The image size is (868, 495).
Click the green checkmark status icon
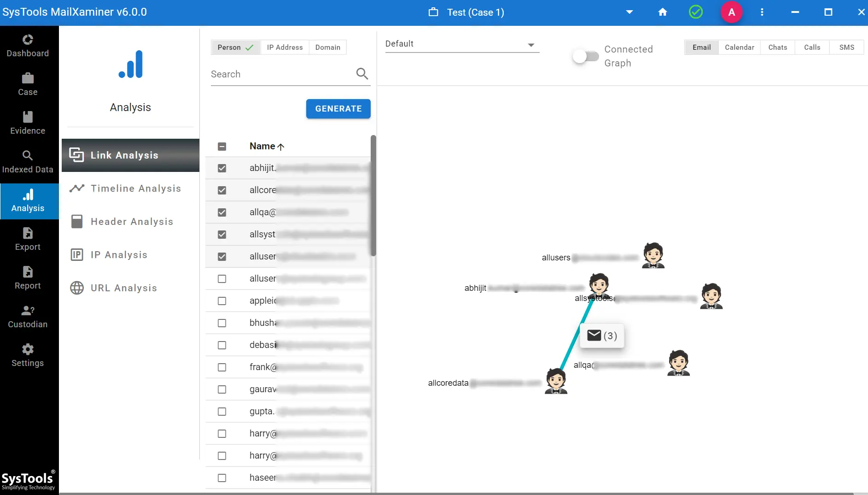point(696,12)
